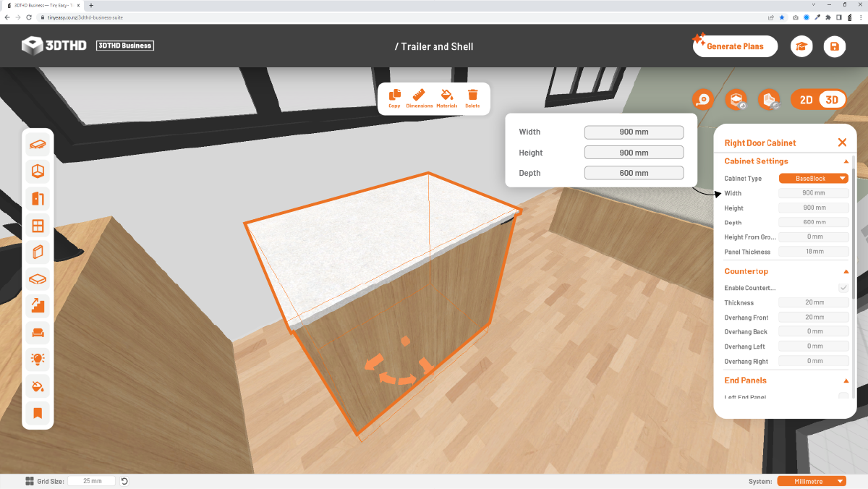Copy the selected cabinet
The width and height of the screenshot is (868, 489).
pos(394,98)
